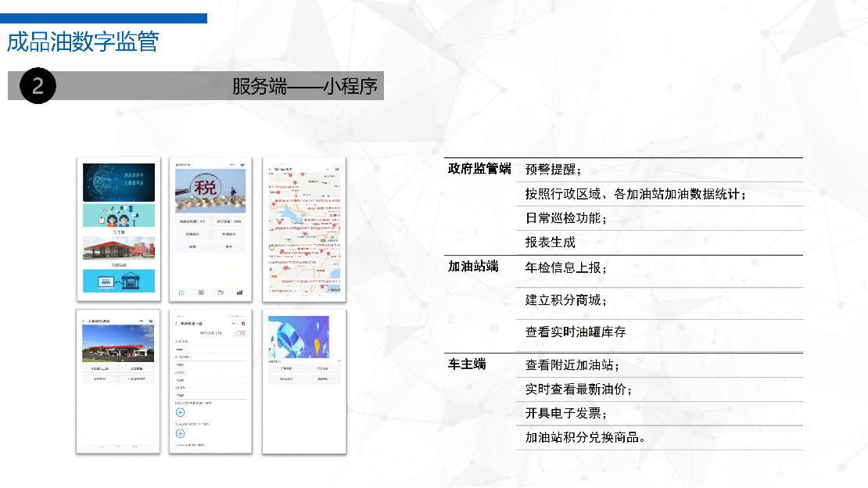Tap the green circle marker on the map

click(271, 248)
